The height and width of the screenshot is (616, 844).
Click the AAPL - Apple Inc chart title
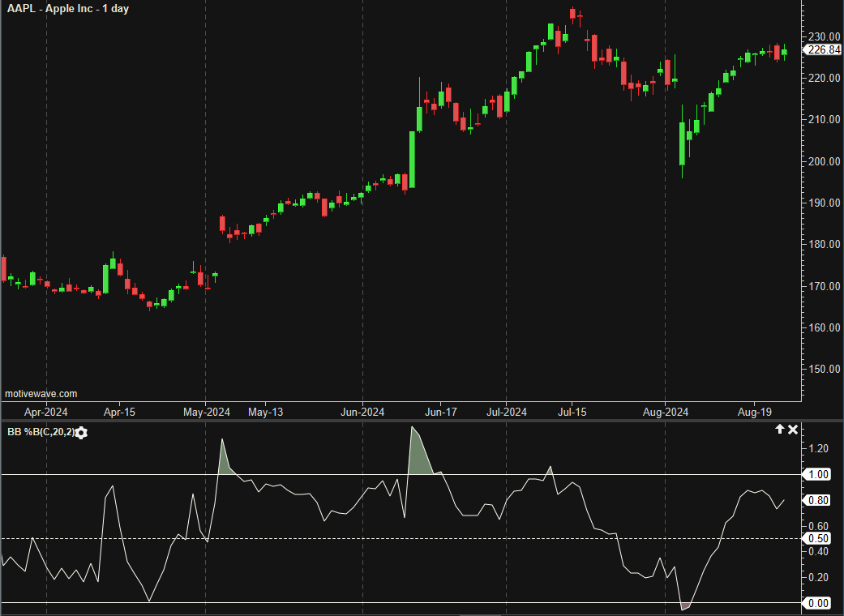click(x=67, y=9)
